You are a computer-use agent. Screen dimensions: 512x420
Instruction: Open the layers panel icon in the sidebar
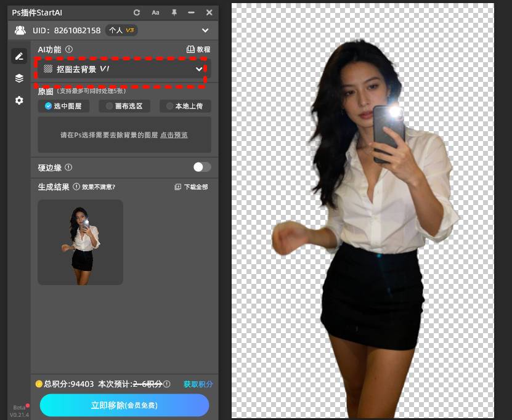(x=18, y=78)
